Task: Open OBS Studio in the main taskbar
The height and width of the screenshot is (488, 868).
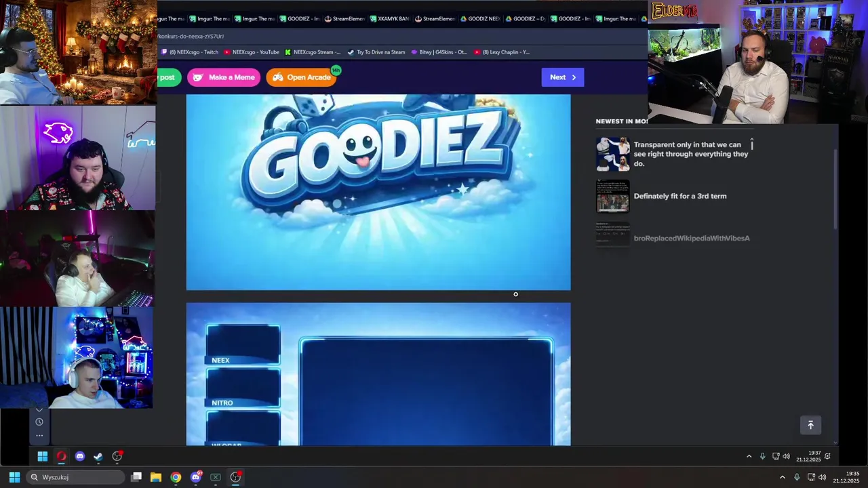Action: [235, 477]
